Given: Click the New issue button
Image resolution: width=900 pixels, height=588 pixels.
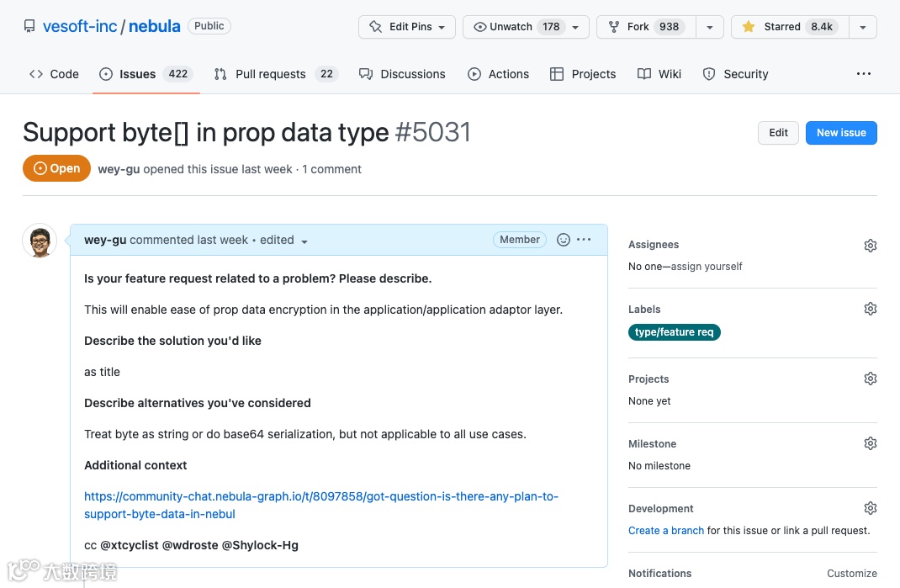Looking at the screenshot, I should [841, 133].
